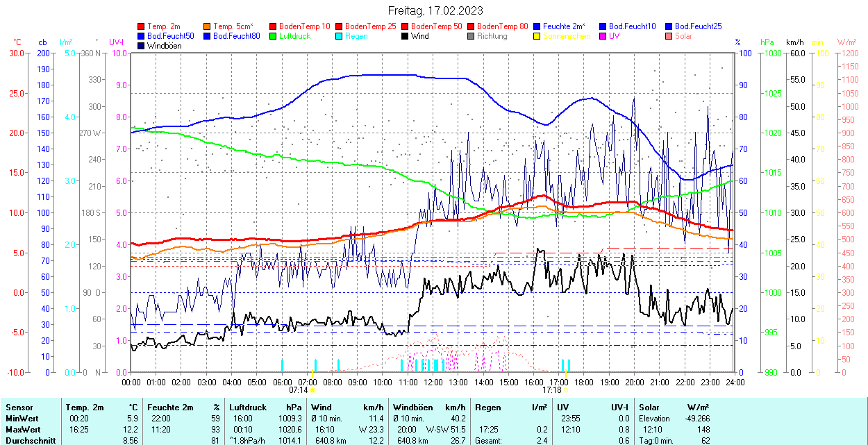Click the Solar legend label

(683, 35)
